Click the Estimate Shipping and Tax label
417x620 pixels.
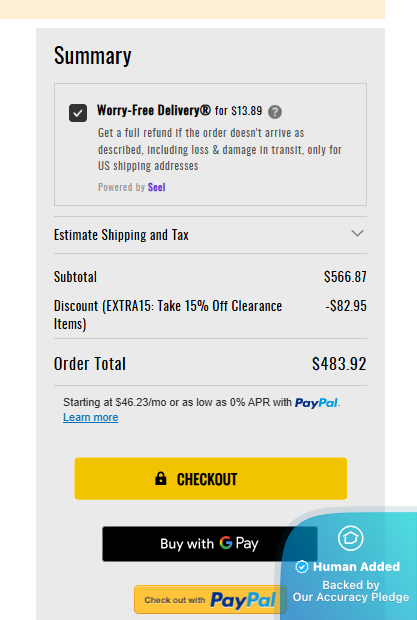click(x=121, y=235)
